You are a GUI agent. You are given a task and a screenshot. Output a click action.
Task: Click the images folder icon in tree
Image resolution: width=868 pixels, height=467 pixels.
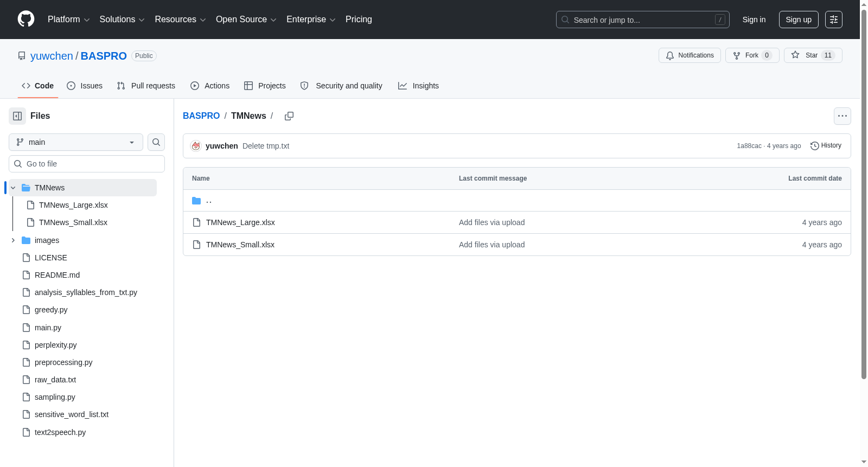pos(26,240)
